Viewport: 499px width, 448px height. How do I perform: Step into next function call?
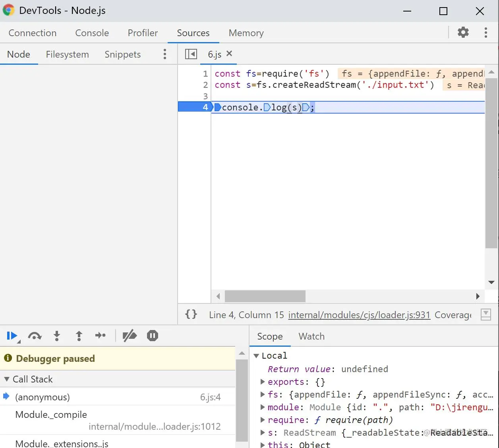coord(57,336)
